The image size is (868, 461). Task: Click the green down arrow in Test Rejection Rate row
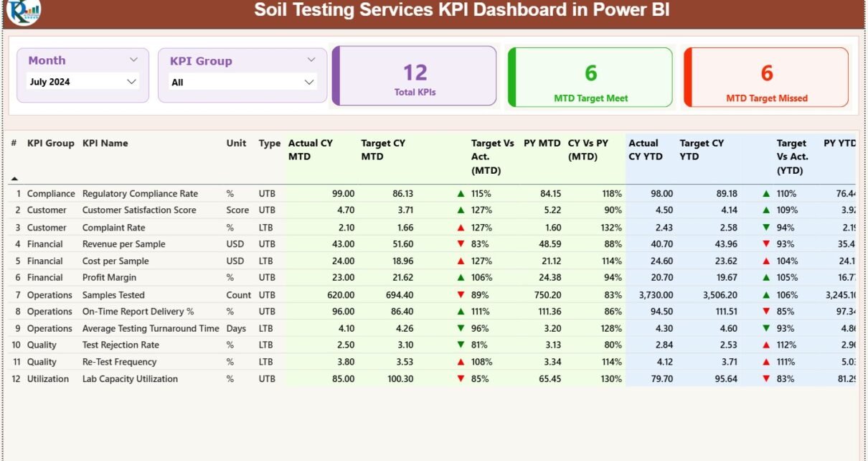(x=461, y=345)
